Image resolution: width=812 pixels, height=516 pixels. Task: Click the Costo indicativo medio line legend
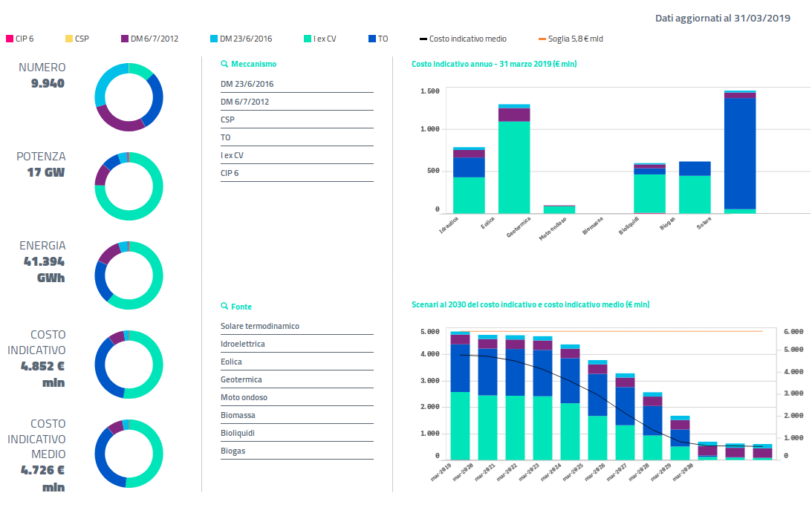(463, 39)
